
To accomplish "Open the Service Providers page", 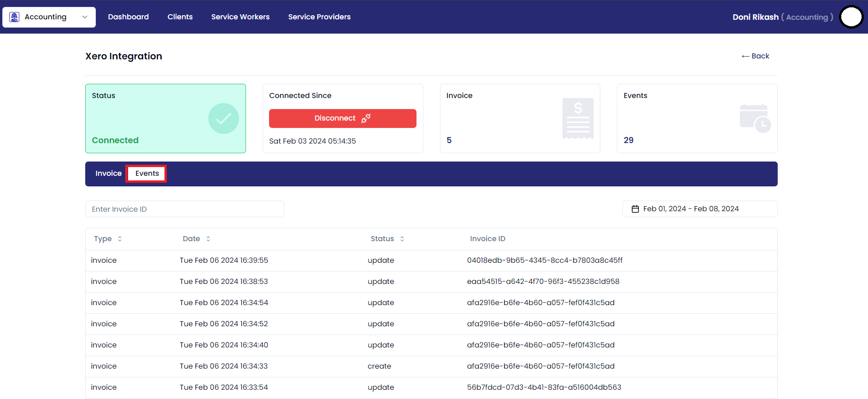I will tap(319, 17).
